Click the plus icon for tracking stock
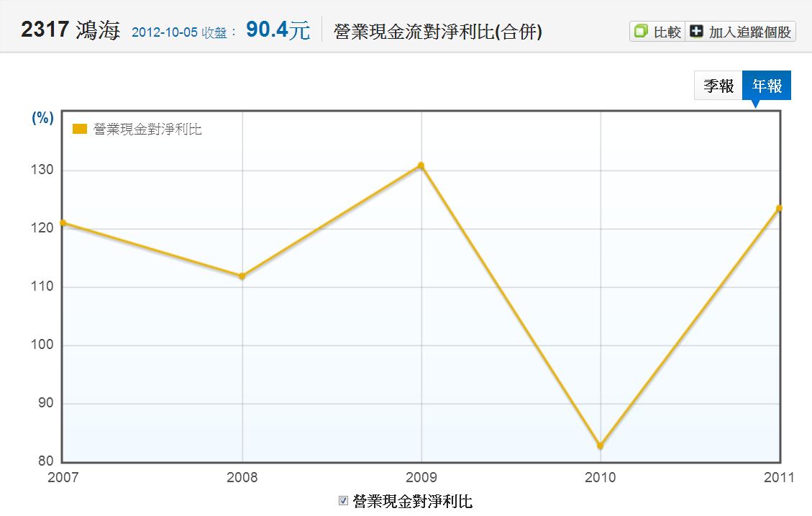This screenshot has height=516, width=812. click(x=696, y=31)
